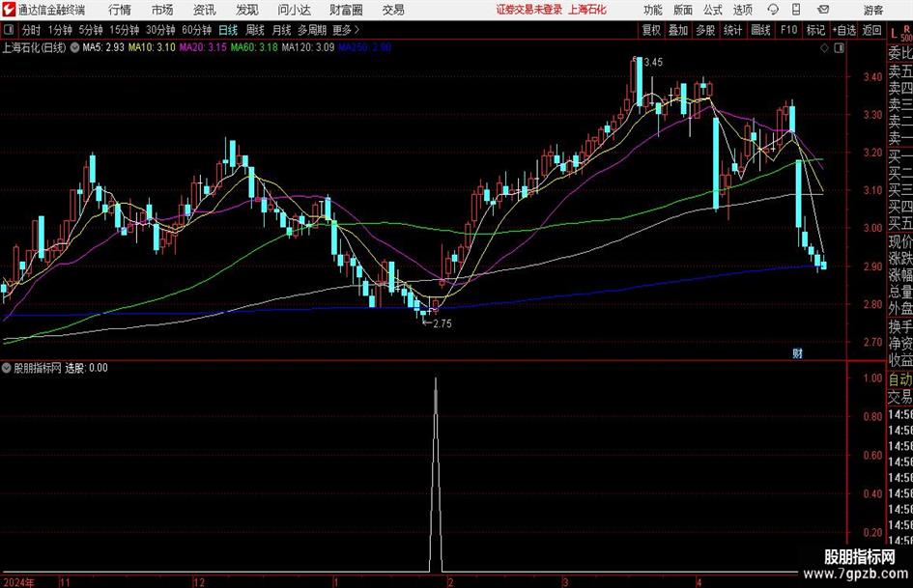Open the mail envelope icon
Image resolution: width=913 pixels, height=588 pixels.
823,10
